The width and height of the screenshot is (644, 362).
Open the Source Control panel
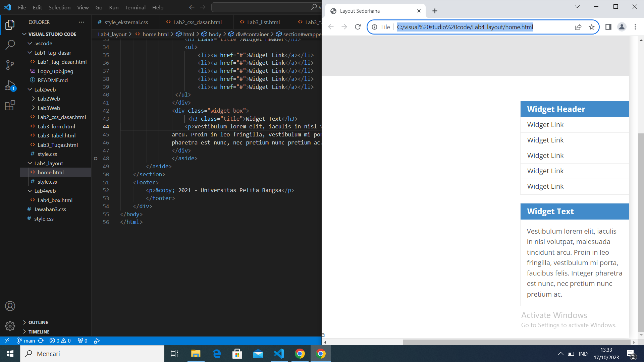pos(10,65)
